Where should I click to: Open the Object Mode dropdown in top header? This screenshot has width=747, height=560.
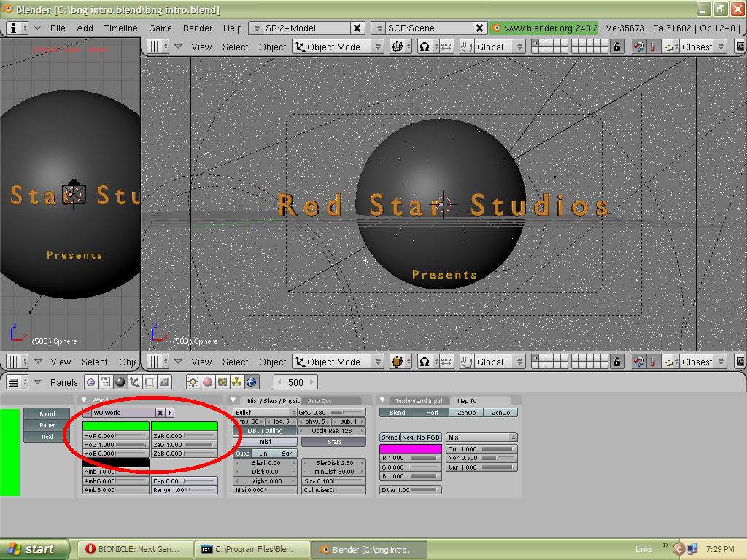point(338,47)
